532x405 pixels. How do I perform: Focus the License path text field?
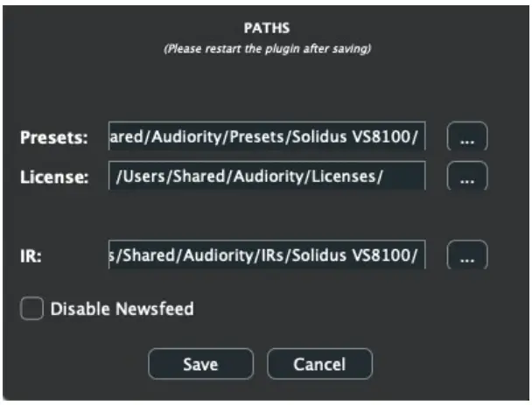tap(266, 177)
